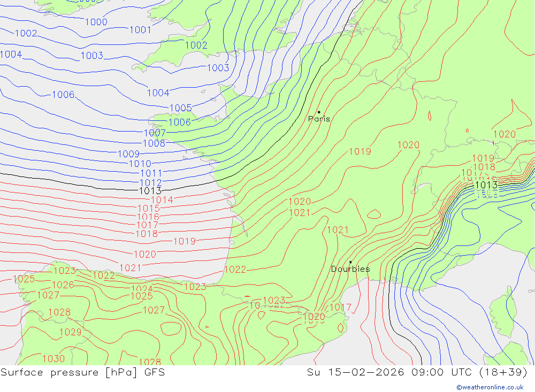
Task: Click the red 1026 isobar label
Action: 63,285
